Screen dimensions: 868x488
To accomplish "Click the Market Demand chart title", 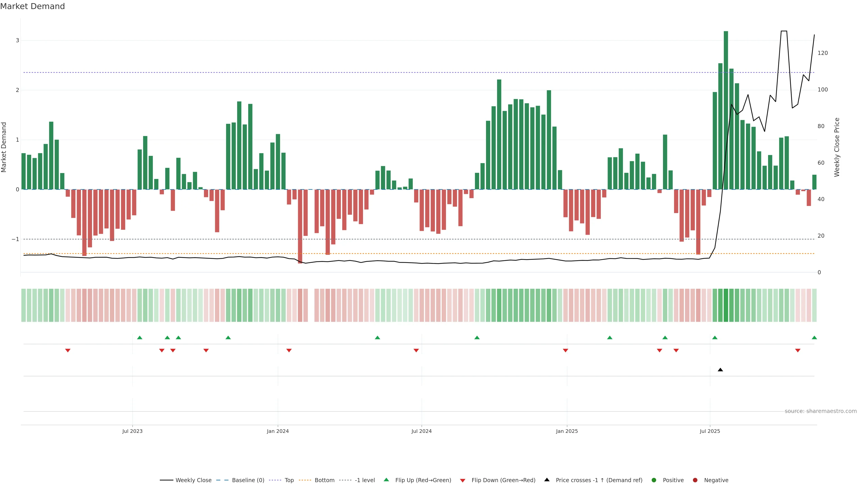I will coord(32,6).
